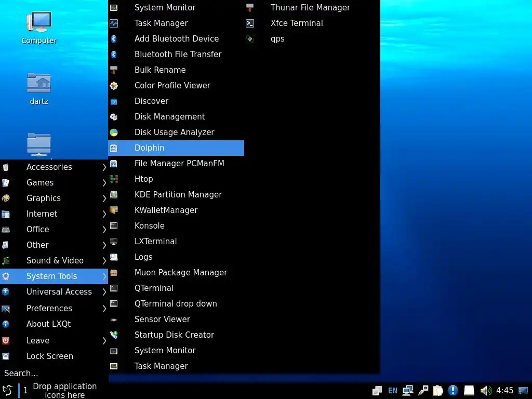
Task: Open System Monitor at top of list
Action: coord(176,7)
